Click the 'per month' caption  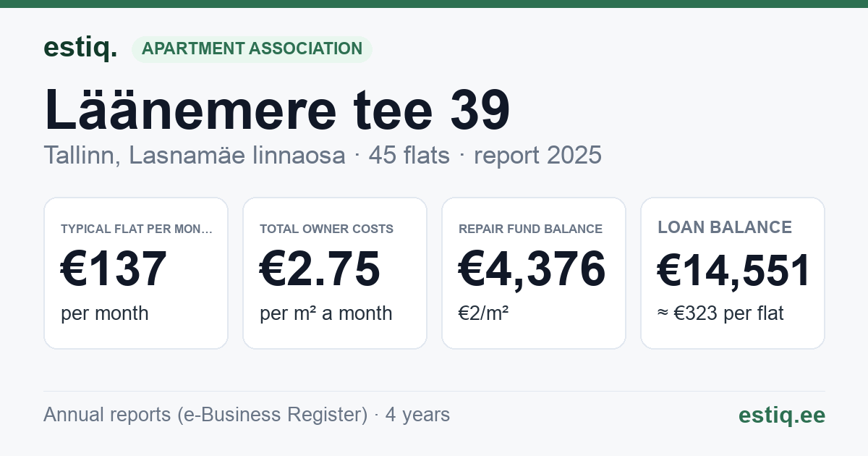105,313
